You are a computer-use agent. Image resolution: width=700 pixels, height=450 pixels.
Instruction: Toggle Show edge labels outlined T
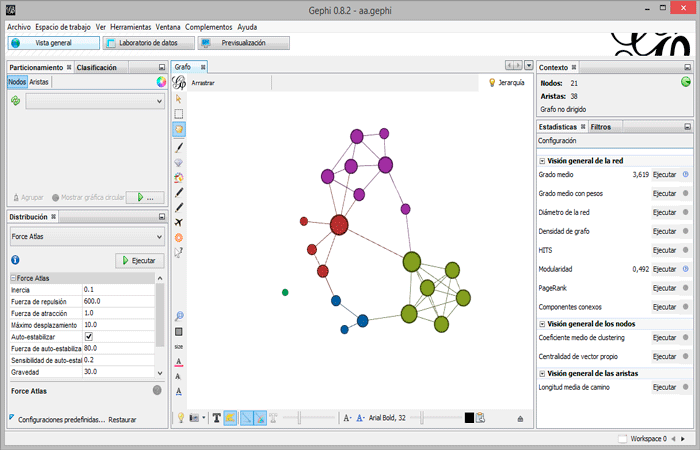[273, 418]
